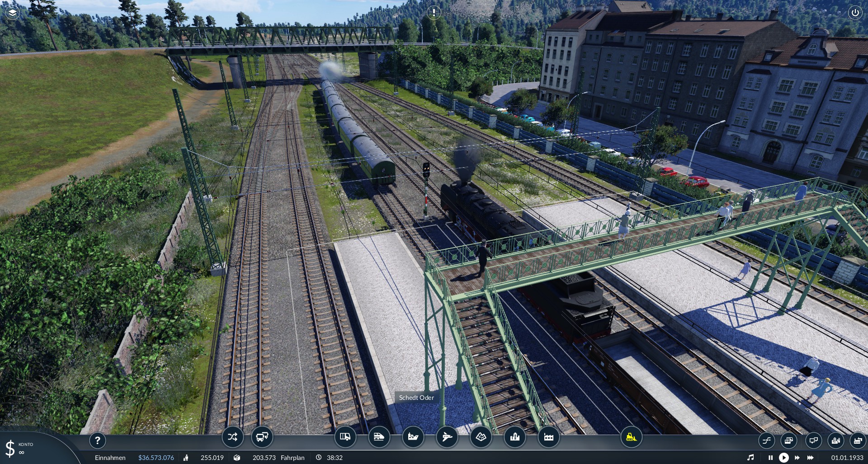
Task: Open the industries overview icon
Action: 858,440
